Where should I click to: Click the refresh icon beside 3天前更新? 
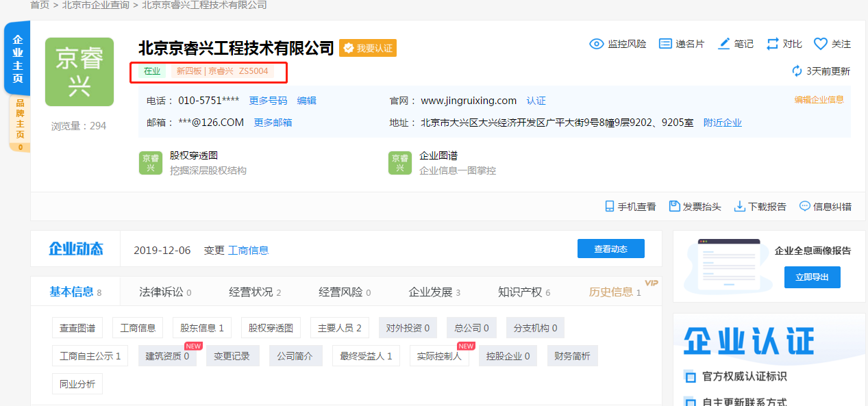[x=797, y=71]
